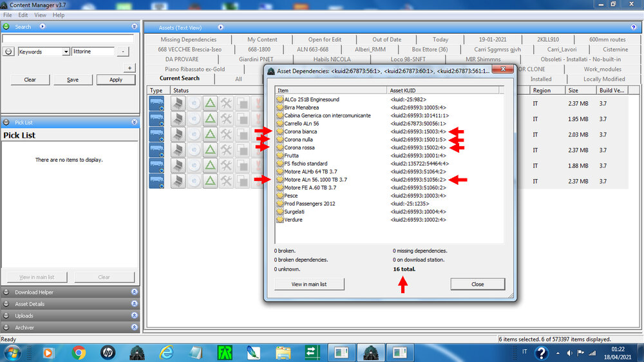The width and height of the screenshot is (644, 362).
Task: Click the laptop installed icon in the 1.95 MB row
Action: (178, 119)
